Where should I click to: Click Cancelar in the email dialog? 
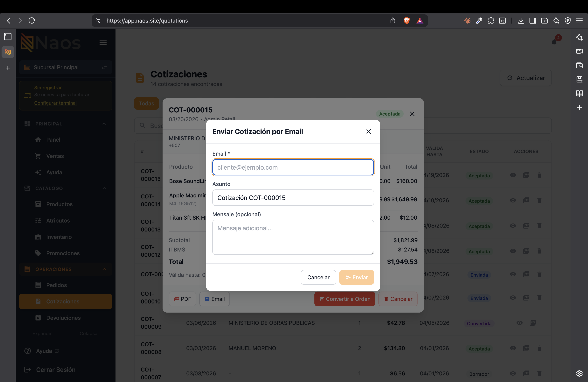point(318,277)
